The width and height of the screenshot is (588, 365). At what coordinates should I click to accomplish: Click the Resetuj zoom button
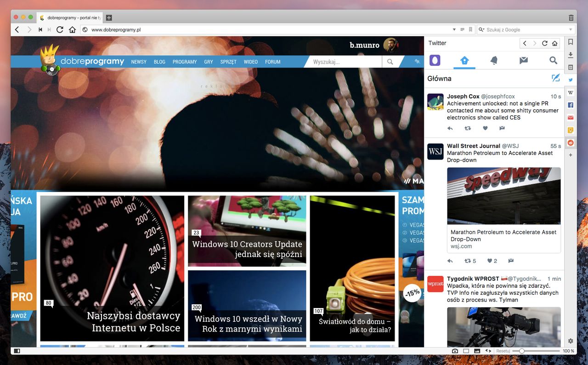503,351
